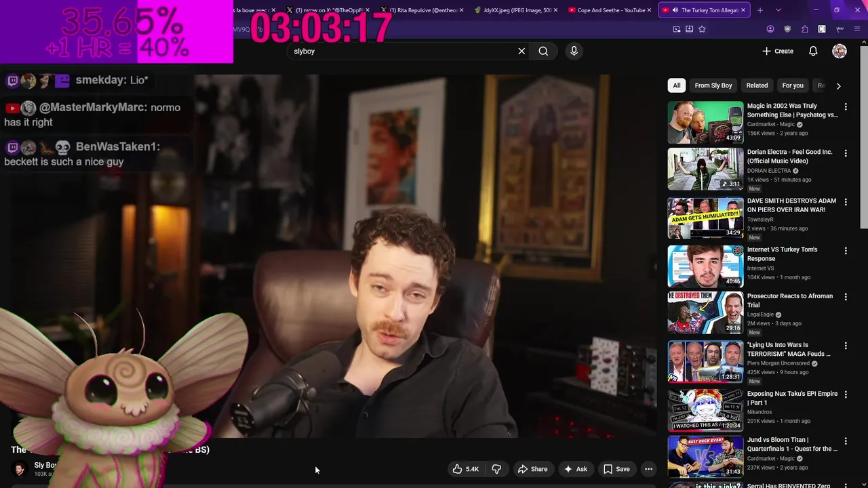Click the TownsleyR channel name

tap(760, 220)
